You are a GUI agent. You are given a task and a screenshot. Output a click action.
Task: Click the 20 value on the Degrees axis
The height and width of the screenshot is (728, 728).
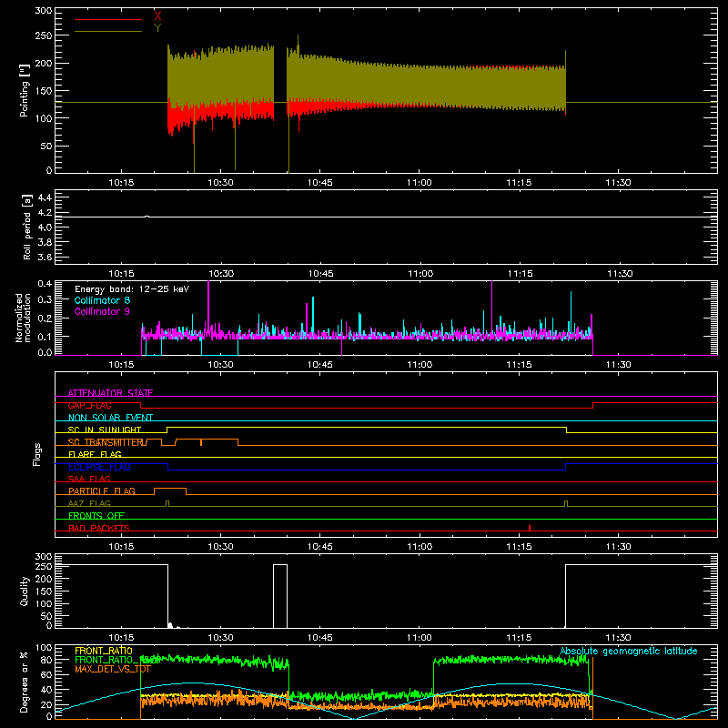tap(46, 704)
